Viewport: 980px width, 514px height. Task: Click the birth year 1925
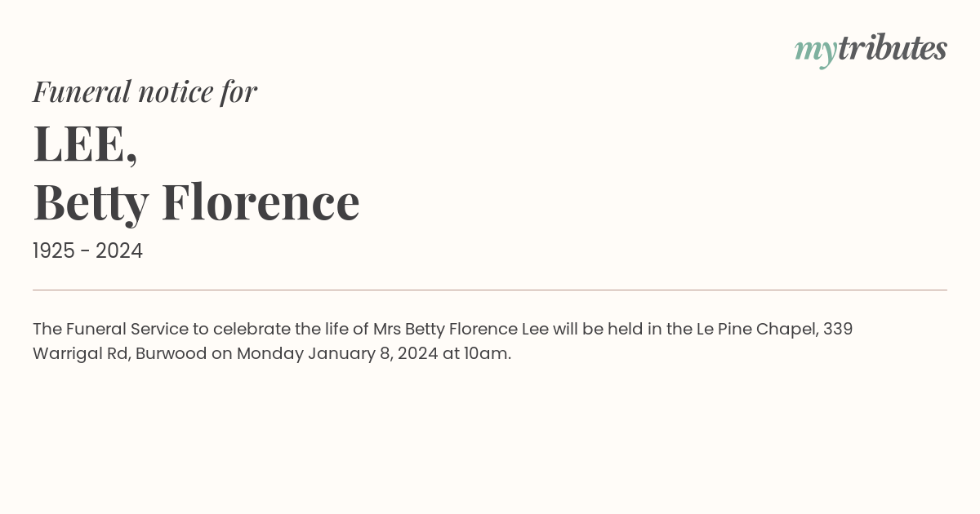point(53,251)
